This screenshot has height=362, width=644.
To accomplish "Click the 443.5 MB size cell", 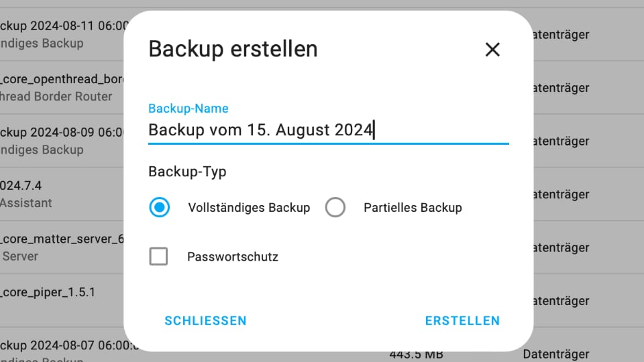I will pos(415,354).
